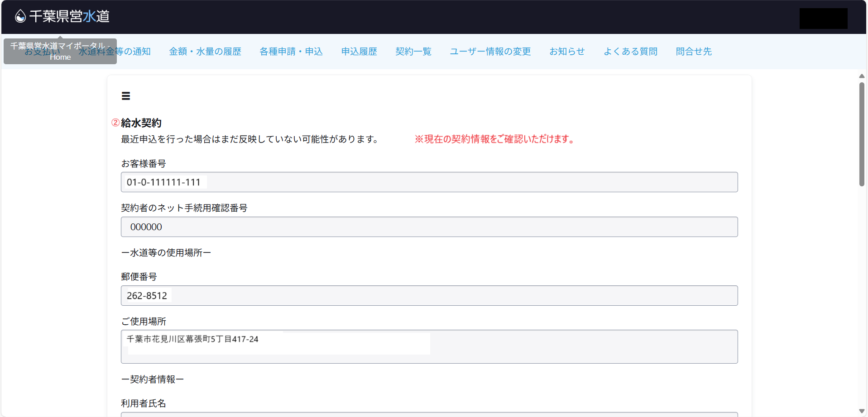Click the scrollbar down arrow
Viewport: 868px width, 417px height.
(x=862, y=411)
